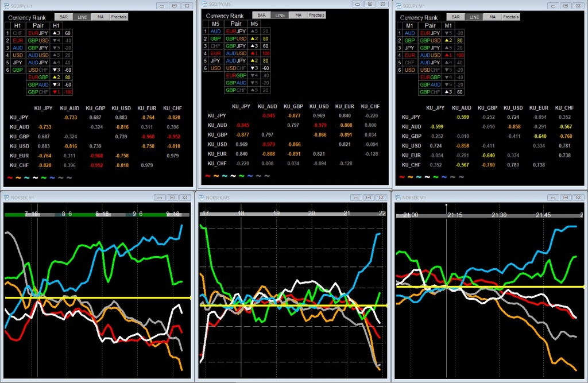
Task: Select Fractals tab in SGDJPY,M1 panel
Action: [x=510, y=17]
